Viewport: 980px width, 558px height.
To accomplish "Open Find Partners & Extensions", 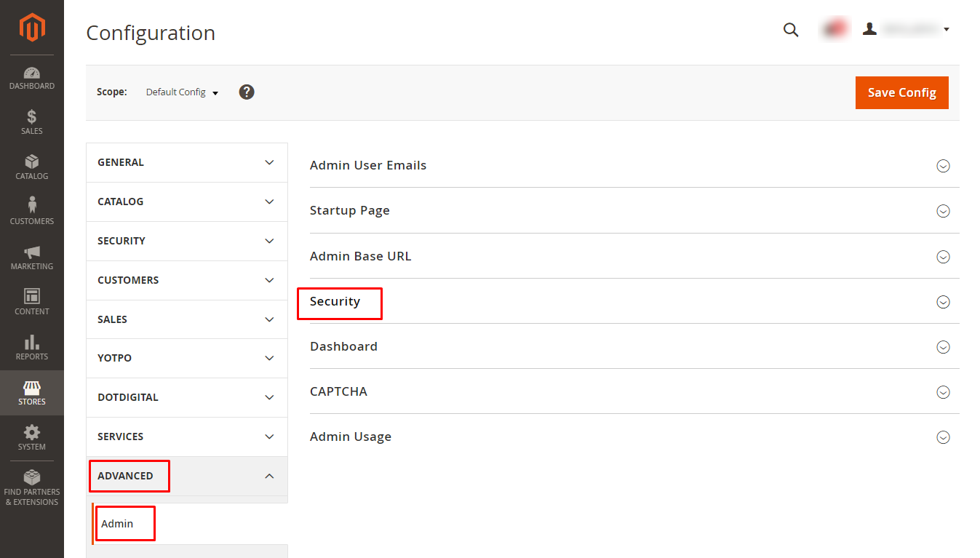I will point(32,488).
